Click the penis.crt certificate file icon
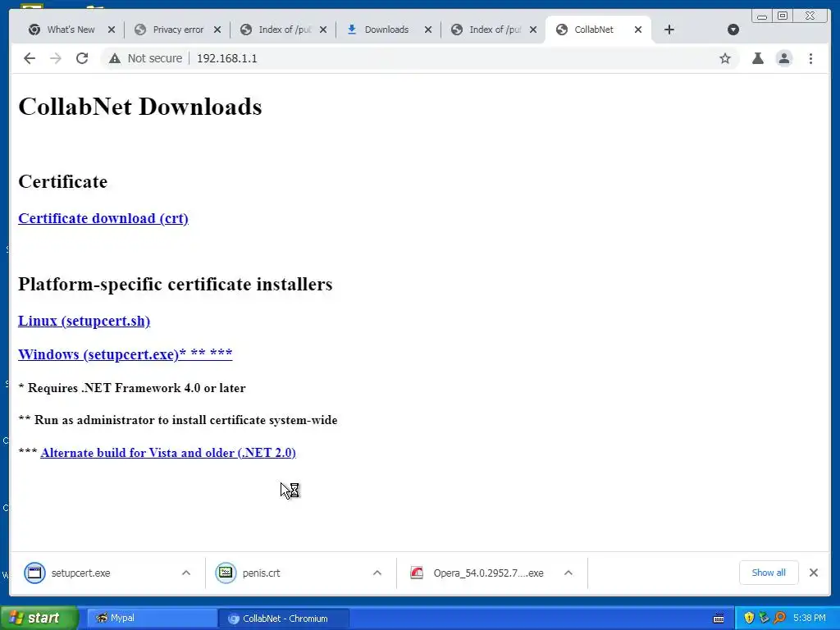The height and width of the screenshot is (630, 840). (226, 573)
